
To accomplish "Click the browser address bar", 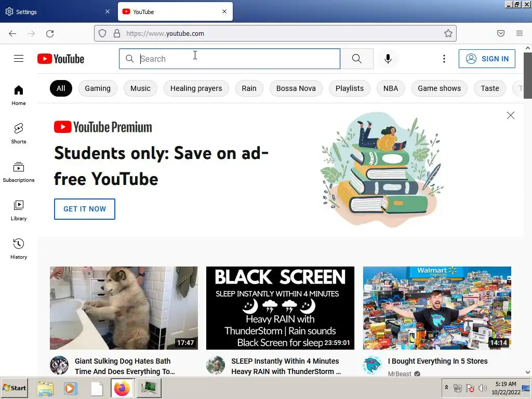I will click(x=275, y=33).
